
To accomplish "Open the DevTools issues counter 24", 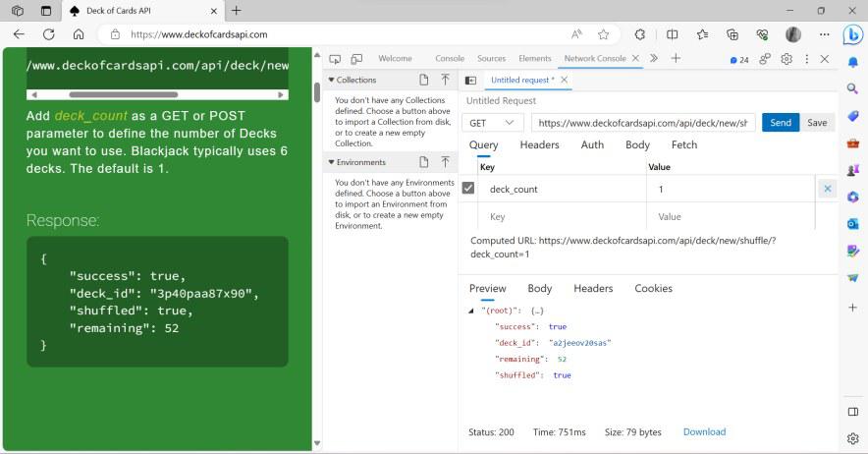I will pyautogui.click(x=739, y=60).
